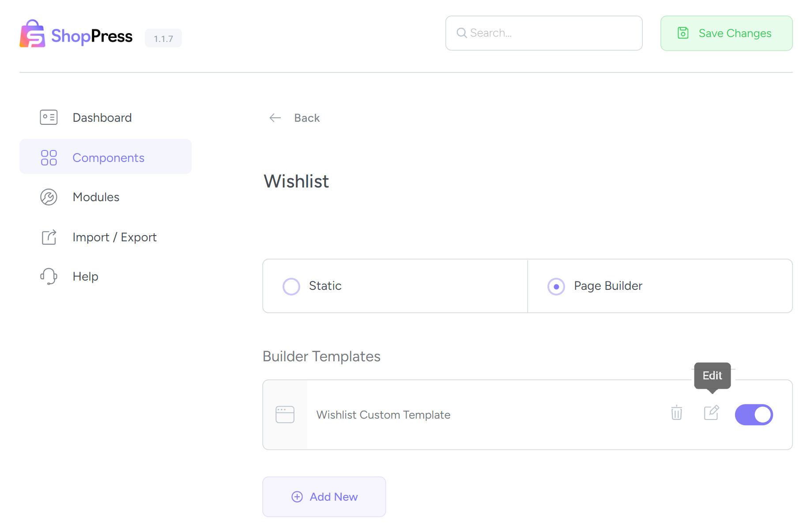
Task: Click the Help headset icon
Action: coord(49,276)
